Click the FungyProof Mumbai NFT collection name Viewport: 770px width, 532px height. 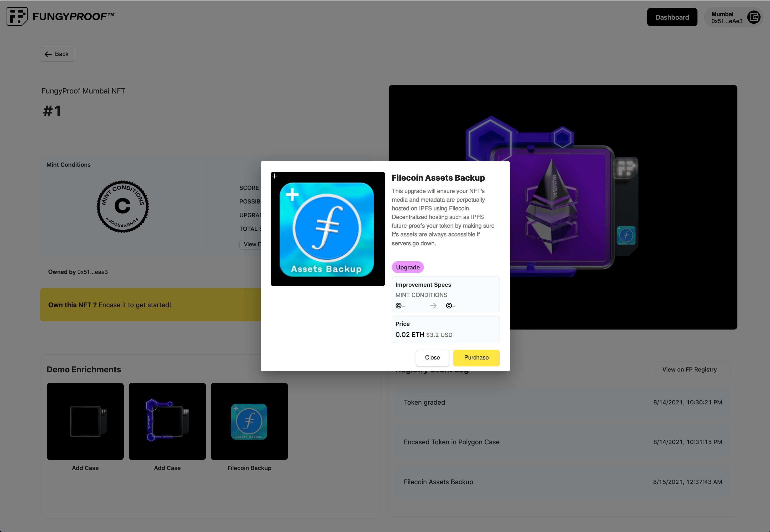click(x=83, y=91)
